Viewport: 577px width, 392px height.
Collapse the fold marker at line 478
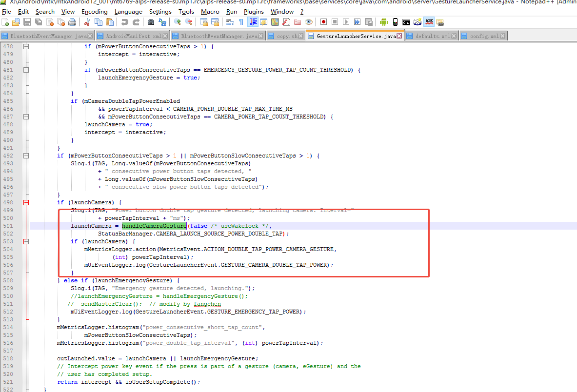click(x=26, y=47)
